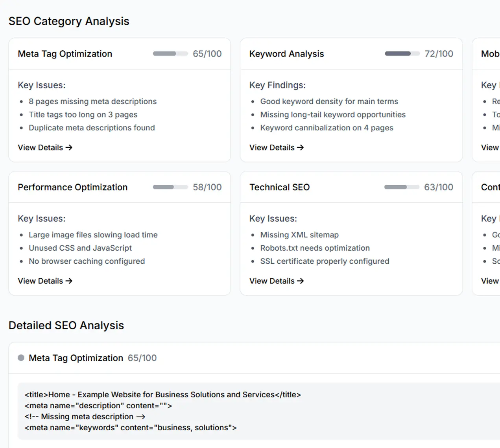The height and width of the screenshot is (448, 500).
Task: Click the arrow icon next to Technical SEO View Details
Action: pos(301,281)
